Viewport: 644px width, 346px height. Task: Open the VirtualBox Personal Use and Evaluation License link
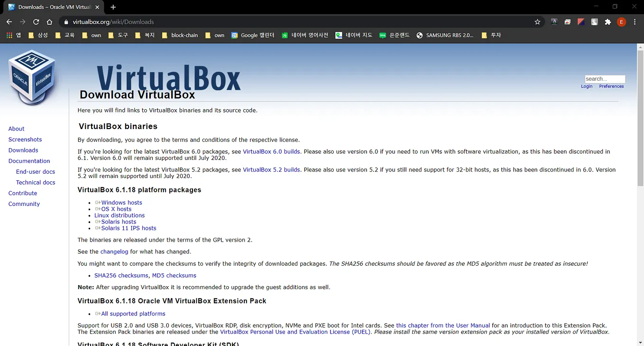295,332
